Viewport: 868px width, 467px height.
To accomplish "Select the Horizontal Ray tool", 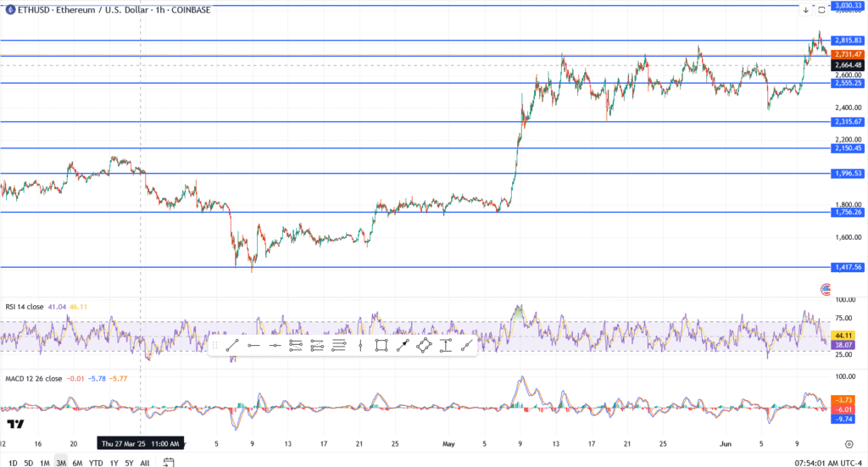I will (253, 345).
